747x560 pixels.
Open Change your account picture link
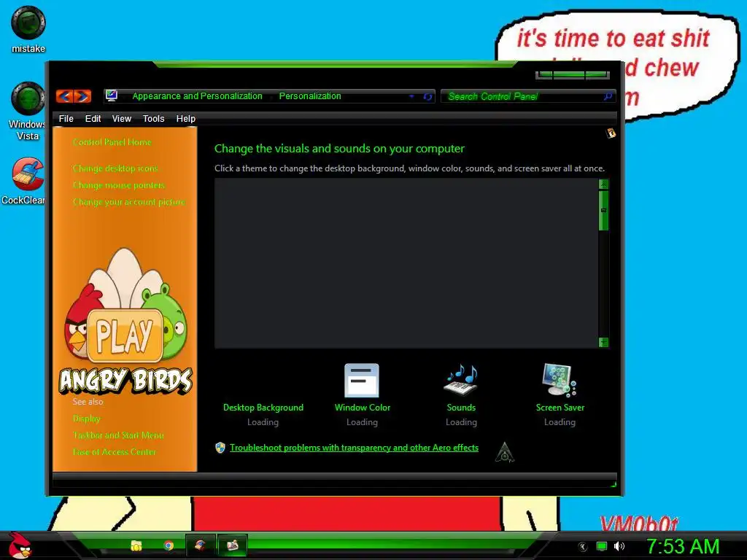click(x=129, y=202)
